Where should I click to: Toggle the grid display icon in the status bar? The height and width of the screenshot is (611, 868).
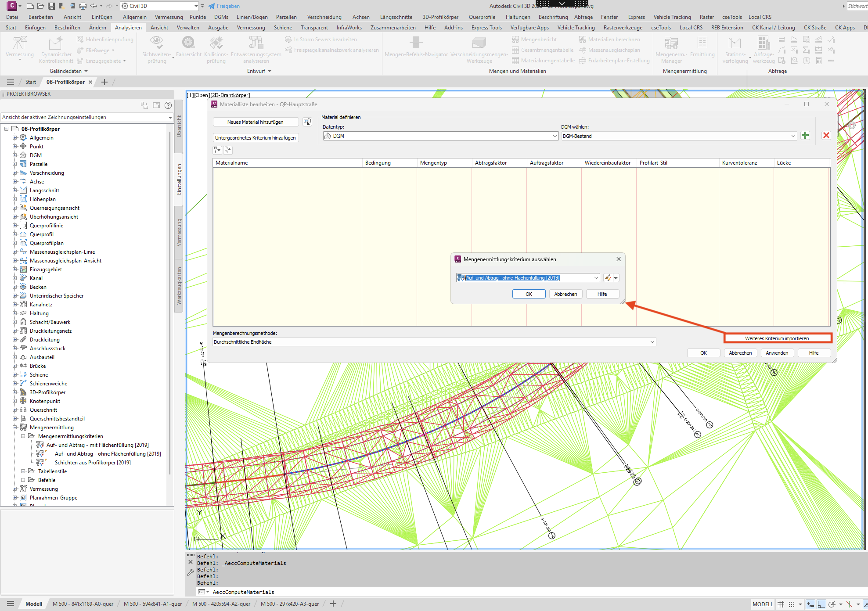coord(781,604)
